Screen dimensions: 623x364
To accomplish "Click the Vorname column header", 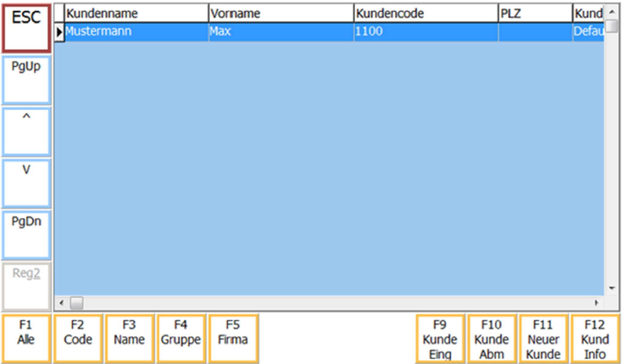I will (280, 14).
